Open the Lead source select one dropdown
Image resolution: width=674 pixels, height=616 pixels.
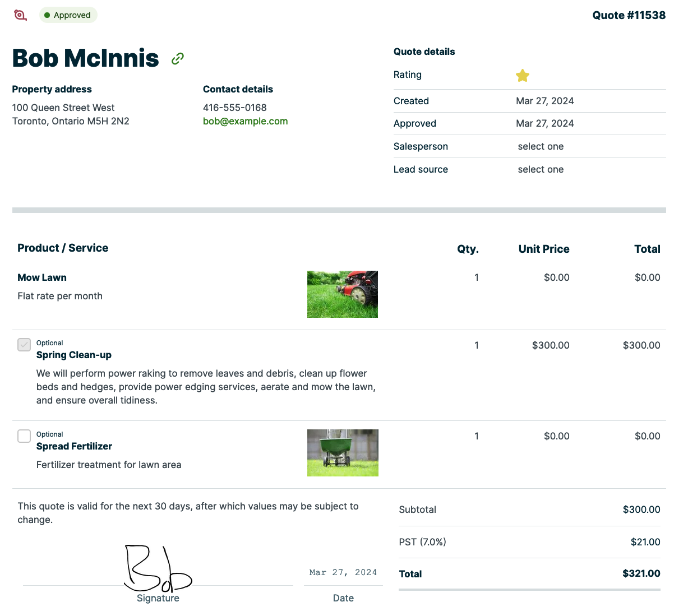(x=541, y=169)
